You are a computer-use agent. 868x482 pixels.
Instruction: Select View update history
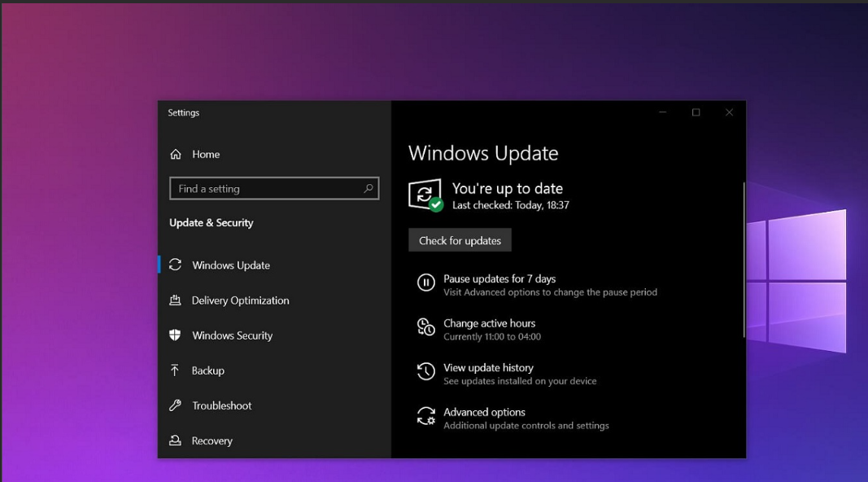coord(488,368)
